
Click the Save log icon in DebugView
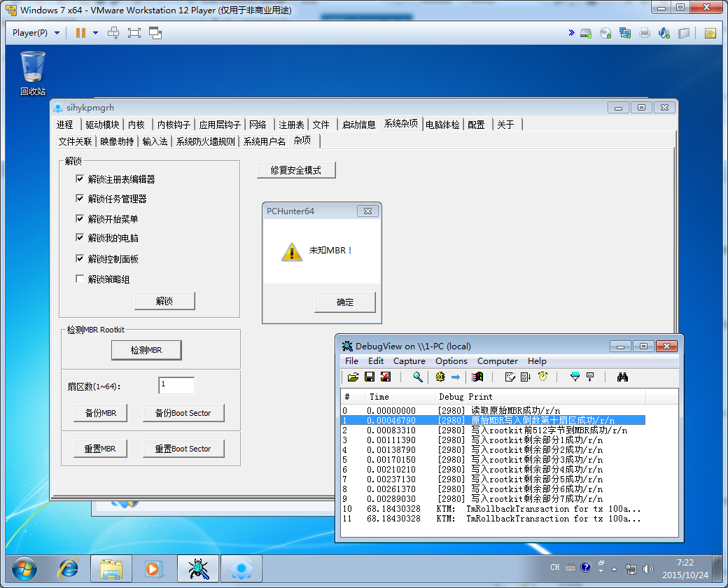370,377
